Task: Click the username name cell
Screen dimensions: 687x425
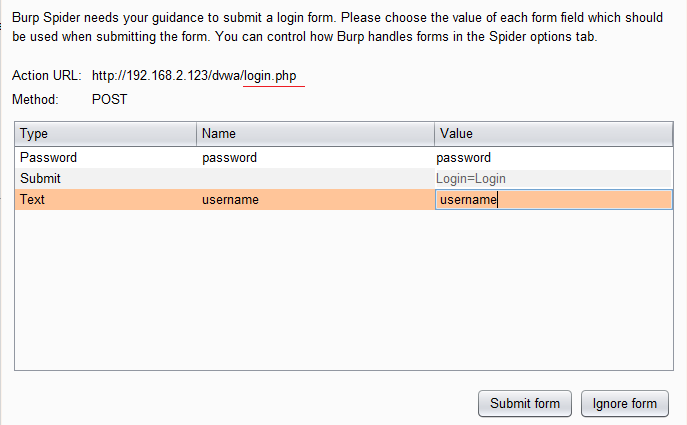Action: pos(315,199)
